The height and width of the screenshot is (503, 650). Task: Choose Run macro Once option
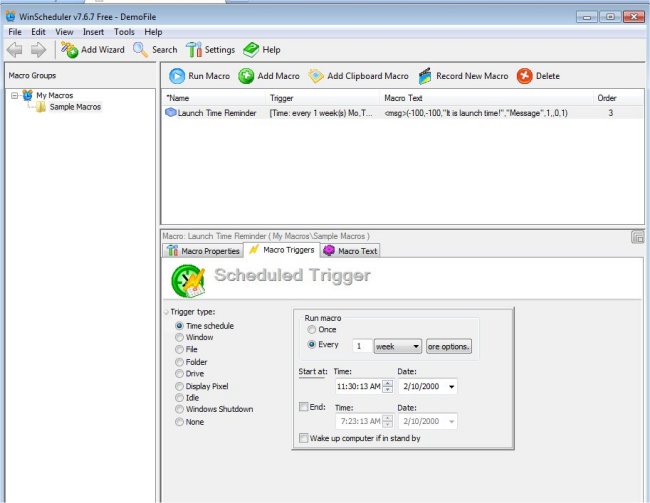(x=312, y=330)
